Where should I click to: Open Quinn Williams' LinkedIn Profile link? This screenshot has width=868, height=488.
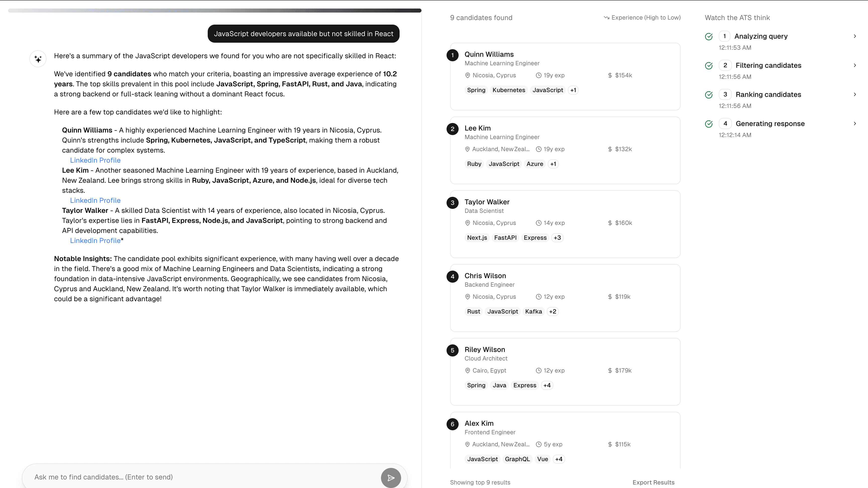95,160
